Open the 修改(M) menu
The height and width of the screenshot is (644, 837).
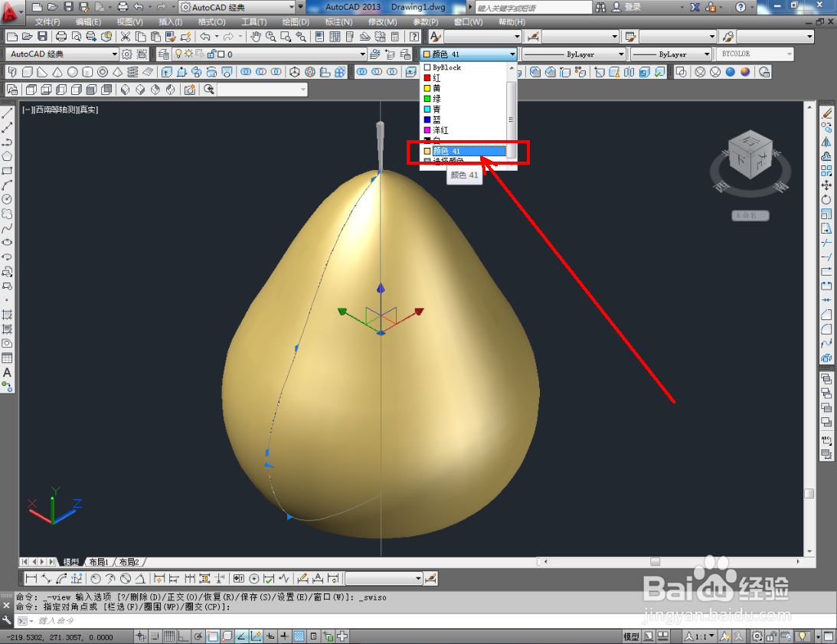tap(383, 22)
